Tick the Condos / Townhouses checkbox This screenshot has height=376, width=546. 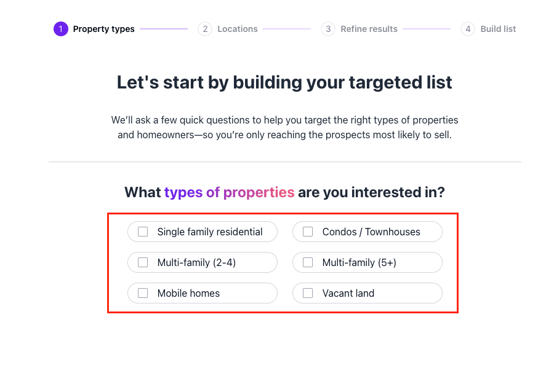(x=308, y=232)
